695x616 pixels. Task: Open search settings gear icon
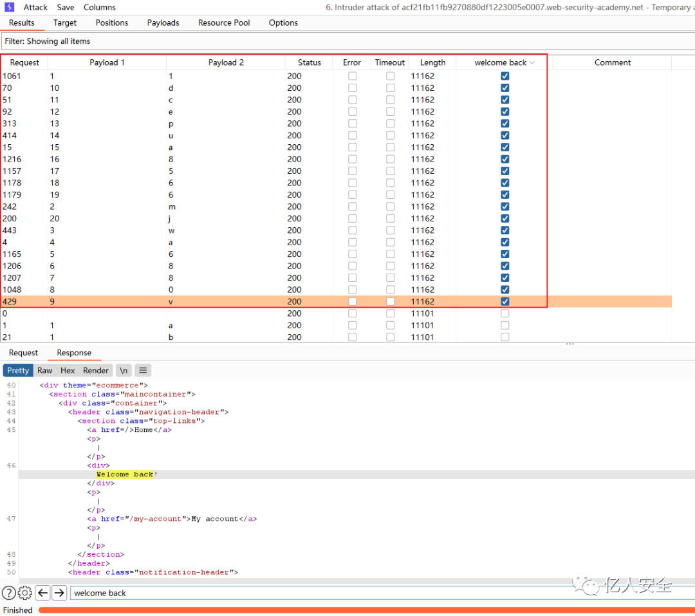[25, 592]
